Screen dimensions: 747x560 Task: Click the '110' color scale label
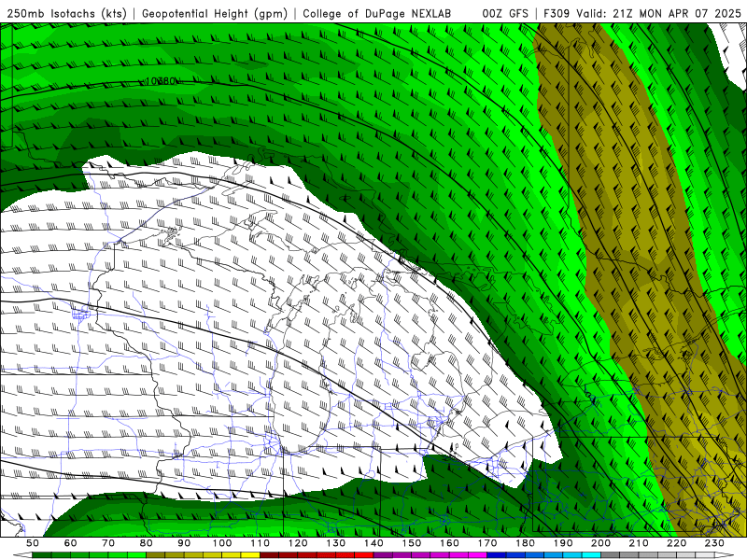point(260,543)
